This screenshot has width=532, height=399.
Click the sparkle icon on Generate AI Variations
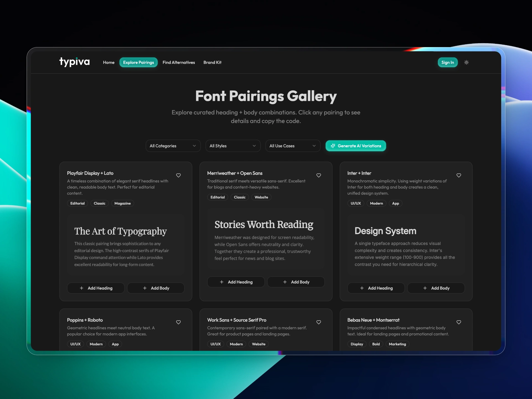pyautogui.click(x=333, y=146)
